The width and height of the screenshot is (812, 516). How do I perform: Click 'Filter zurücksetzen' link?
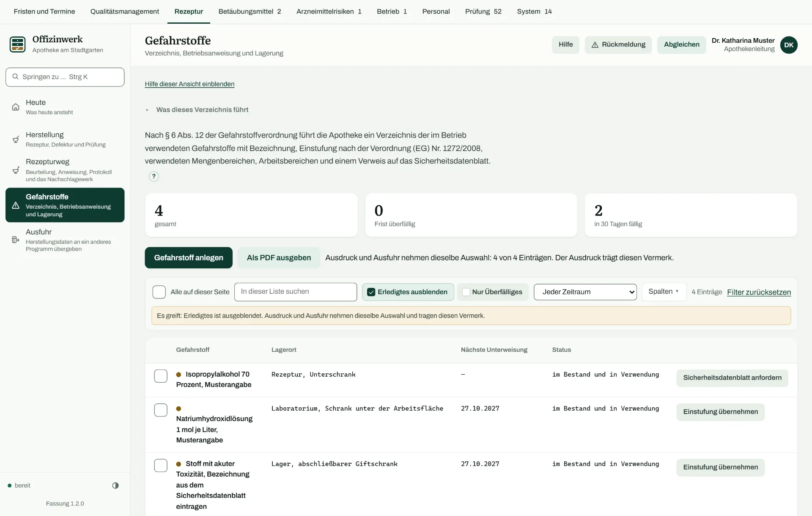[759, 292]
